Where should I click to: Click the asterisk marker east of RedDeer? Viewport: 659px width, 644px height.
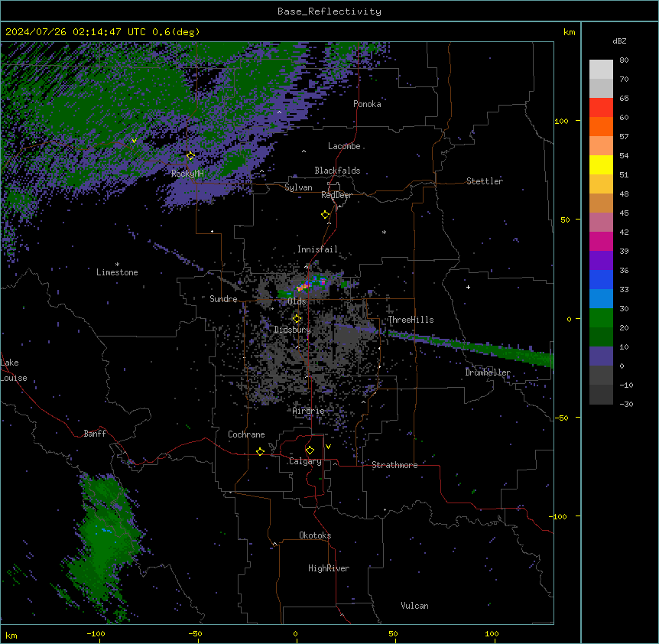tap(384, 232)
